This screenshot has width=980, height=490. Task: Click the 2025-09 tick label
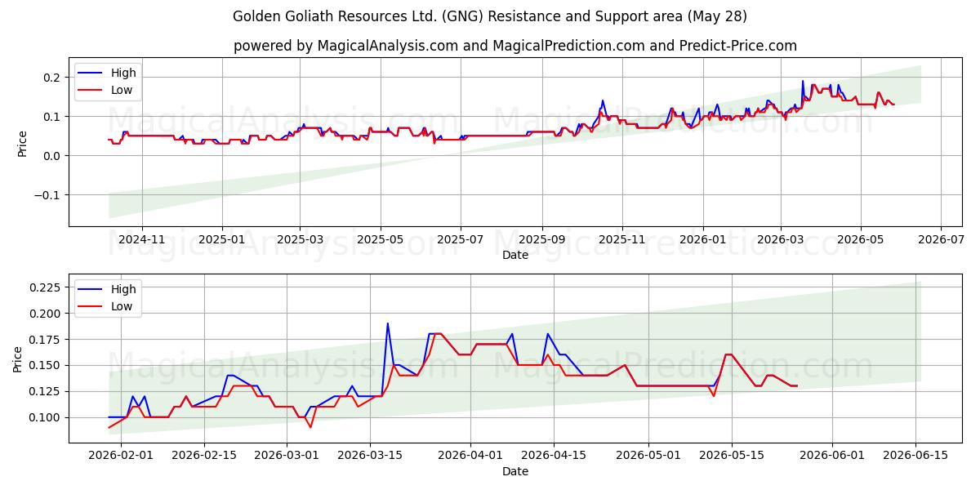(541, 239)
